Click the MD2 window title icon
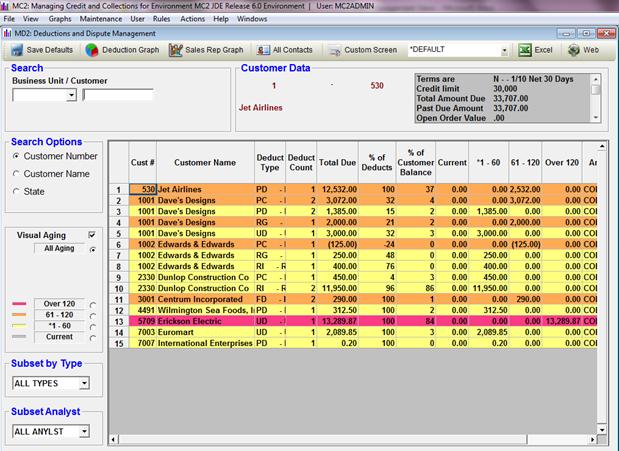 8,34
